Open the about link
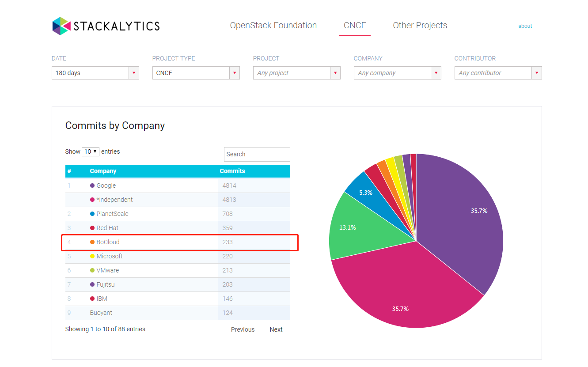Screen dimensions: 588x367 coord(525,26)
